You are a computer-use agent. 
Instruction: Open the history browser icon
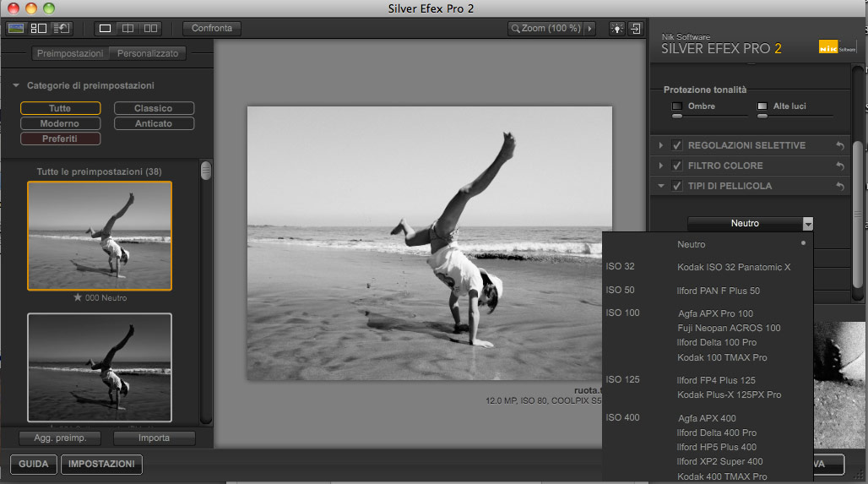click(x=60, y=28)
